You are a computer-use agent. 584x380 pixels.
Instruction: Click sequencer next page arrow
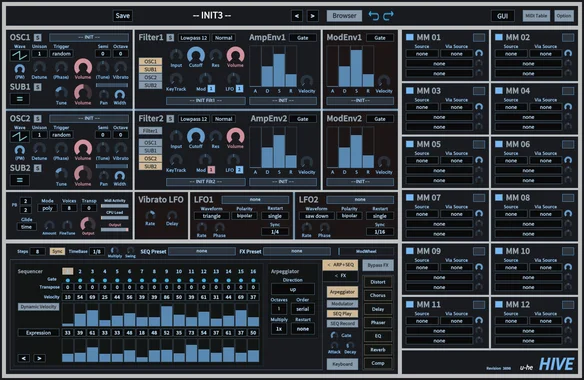[39, 358]
